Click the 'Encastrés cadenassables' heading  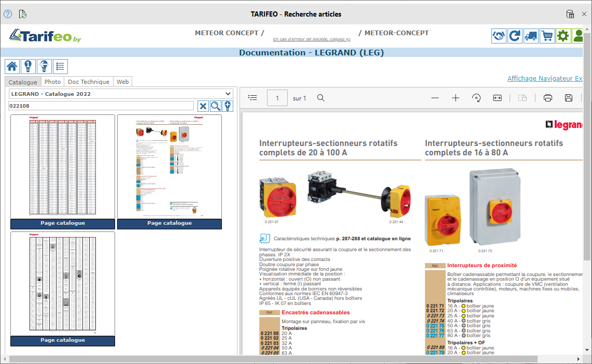[316, 313]
